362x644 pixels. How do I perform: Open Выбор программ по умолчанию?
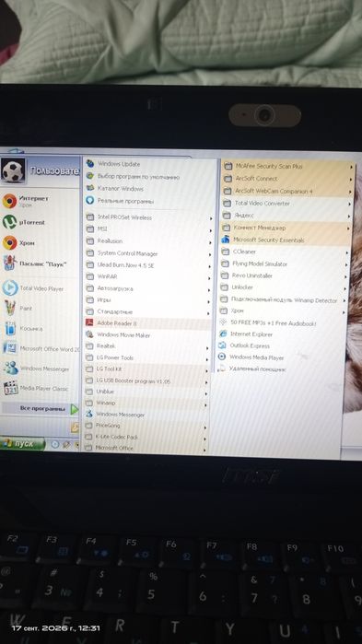click(150, 177)
